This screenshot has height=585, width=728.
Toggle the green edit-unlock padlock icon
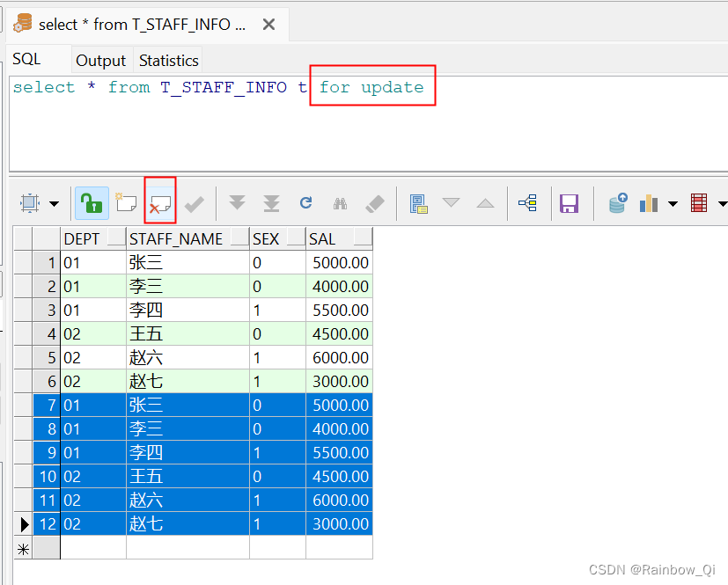[91, 202]
